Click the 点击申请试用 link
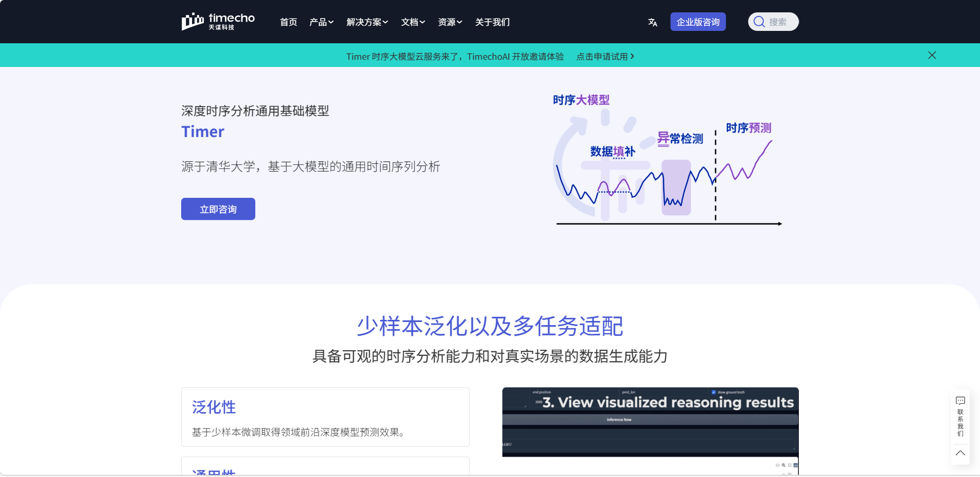Image resolution: width=980 pixels, height=477 pixels. (x=605, y=57)
